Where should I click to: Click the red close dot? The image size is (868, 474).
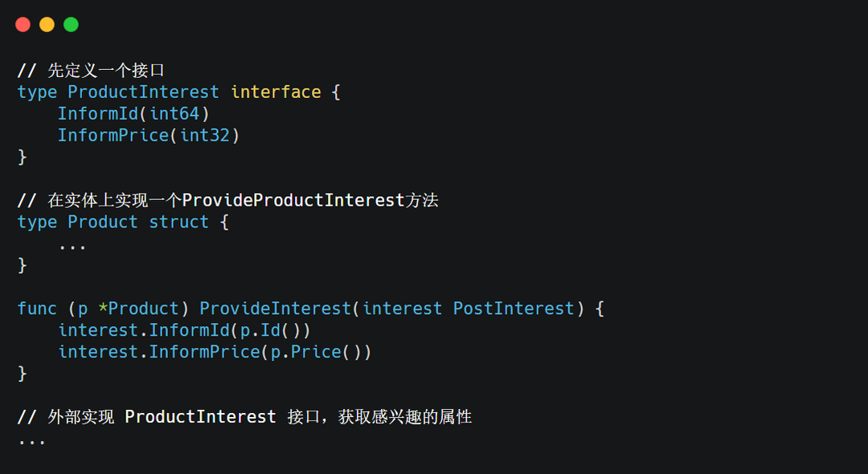click(23, 24)
